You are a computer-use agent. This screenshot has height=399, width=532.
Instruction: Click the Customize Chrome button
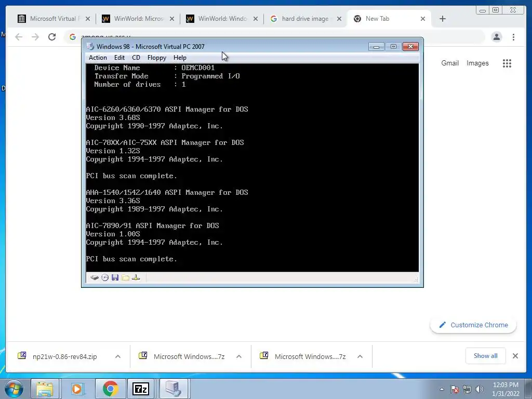[x=473, y=325]
